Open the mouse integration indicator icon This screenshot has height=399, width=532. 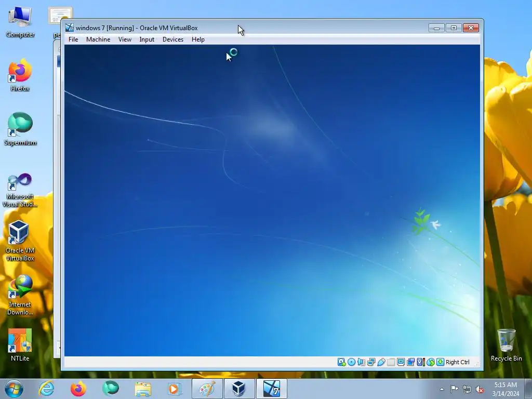coord(431,362)
